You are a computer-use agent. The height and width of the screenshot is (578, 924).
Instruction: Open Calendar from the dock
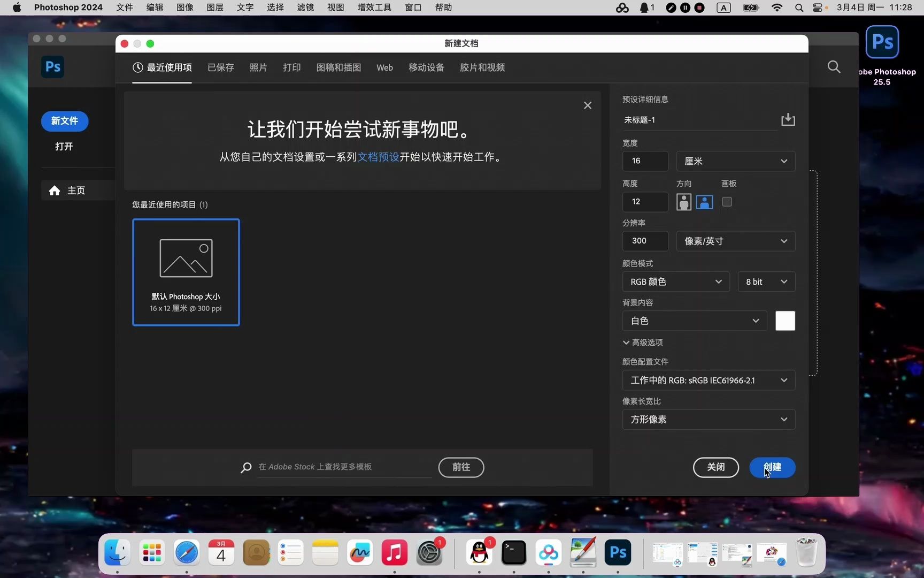tap(221, 552)
